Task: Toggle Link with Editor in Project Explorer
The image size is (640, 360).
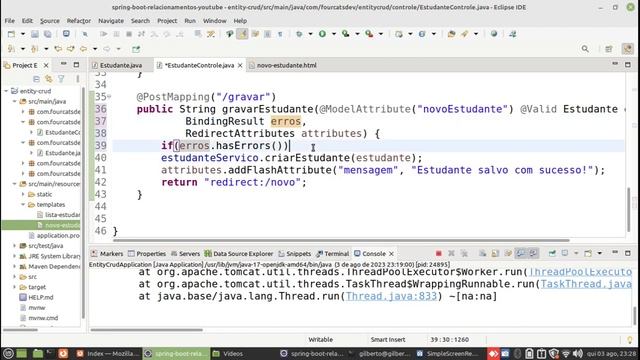Action: 49,79
